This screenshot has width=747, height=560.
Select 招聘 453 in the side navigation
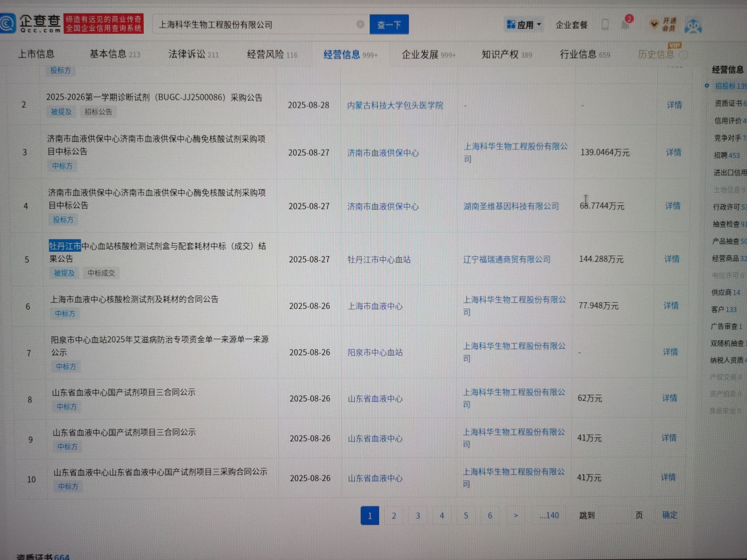pos(727,155)
